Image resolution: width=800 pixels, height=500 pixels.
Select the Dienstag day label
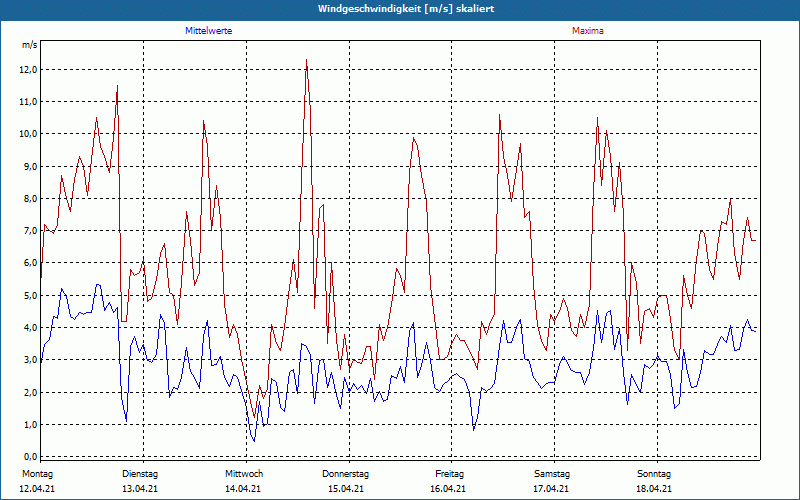pyautogui.click(x=140, y=474)
